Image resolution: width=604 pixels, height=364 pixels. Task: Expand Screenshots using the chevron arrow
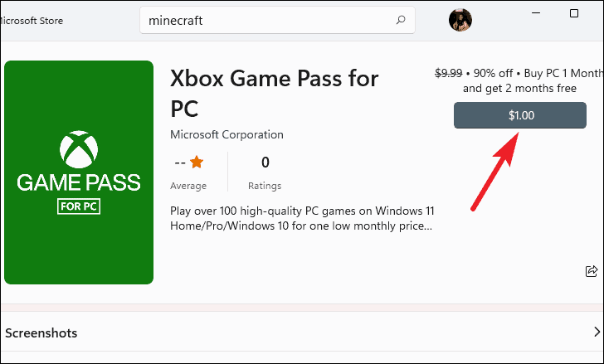597,332
